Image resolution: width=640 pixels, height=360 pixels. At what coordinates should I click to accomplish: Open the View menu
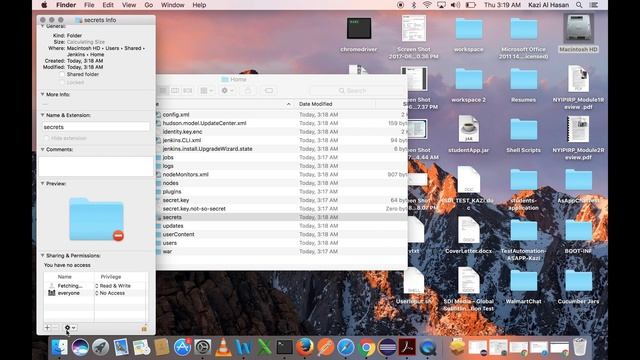click(x=129, y=5)
